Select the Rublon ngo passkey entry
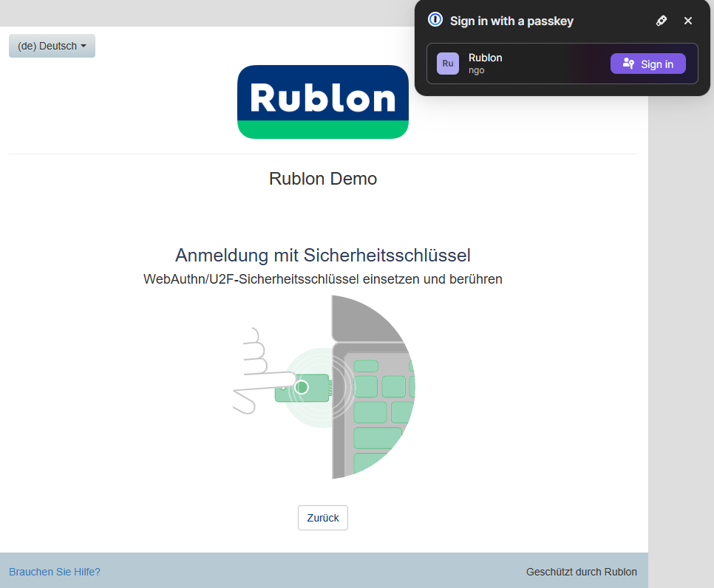The height and width of the screenshot is (588, 714). point(517,64)
